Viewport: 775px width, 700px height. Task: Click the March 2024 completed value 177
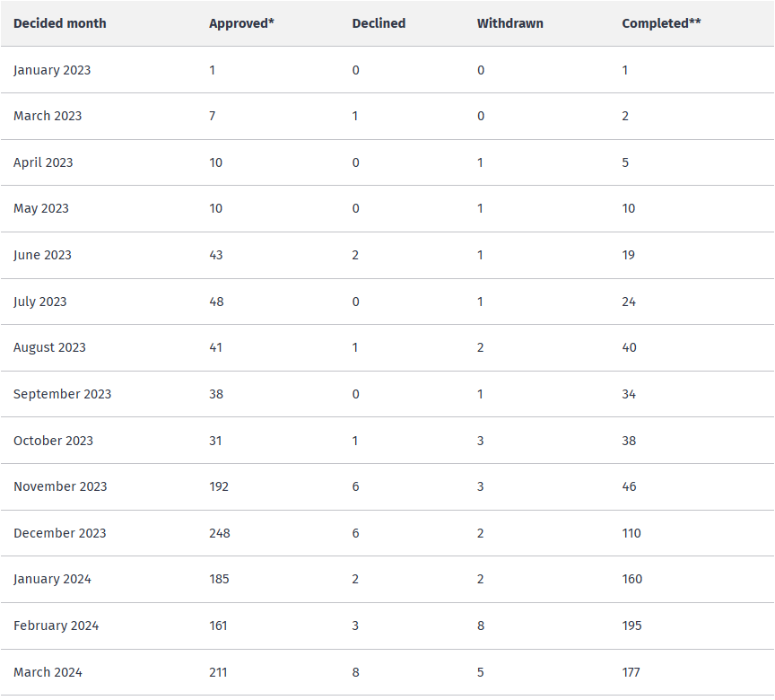[x=631, y=672]
